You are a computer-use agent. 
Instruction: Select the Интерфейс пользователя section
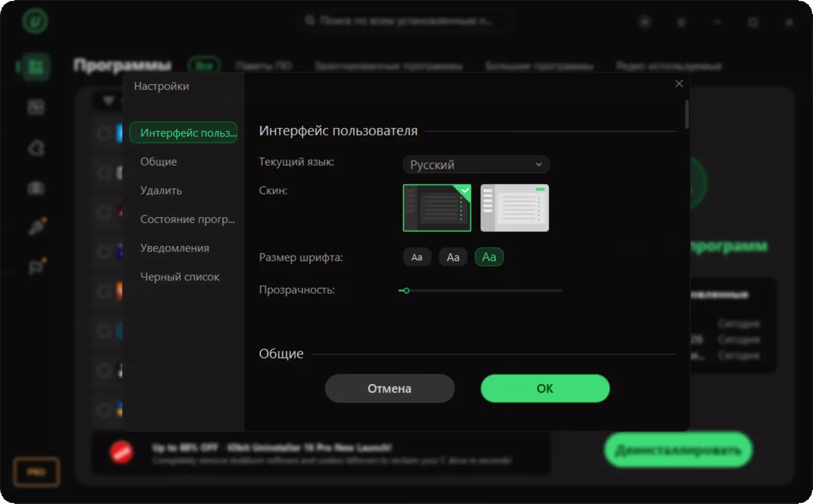tap(183, 132)
